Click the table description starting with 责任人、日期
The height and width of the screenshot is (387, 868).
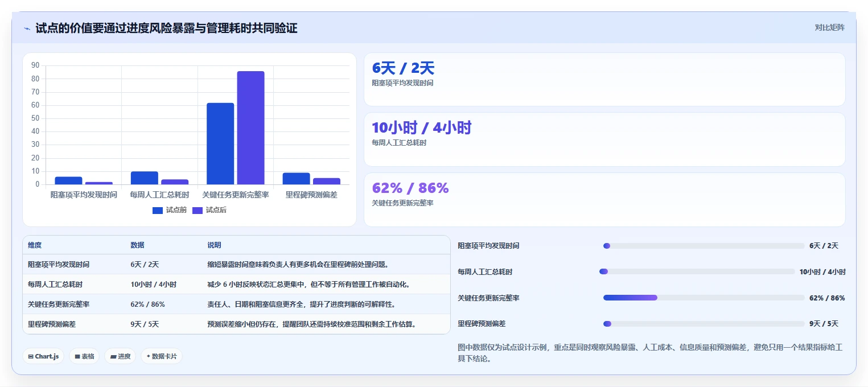coord(301,304)
